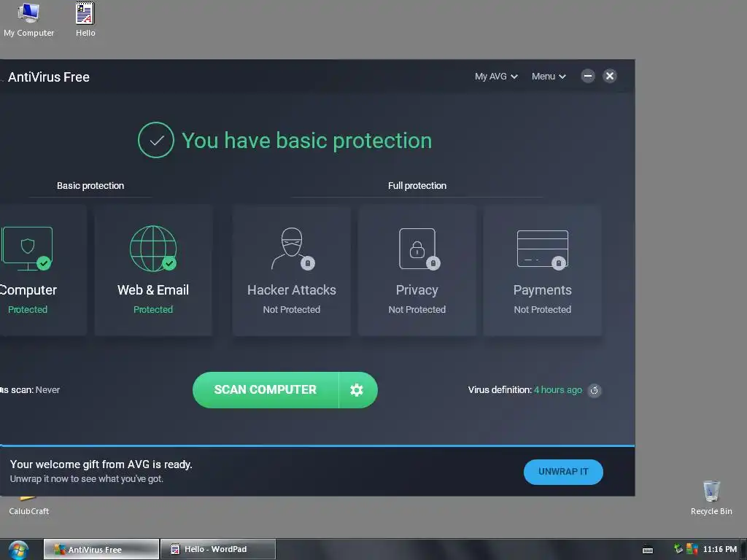Click the '4 hours ago' virus definition link

pos(558,390)
